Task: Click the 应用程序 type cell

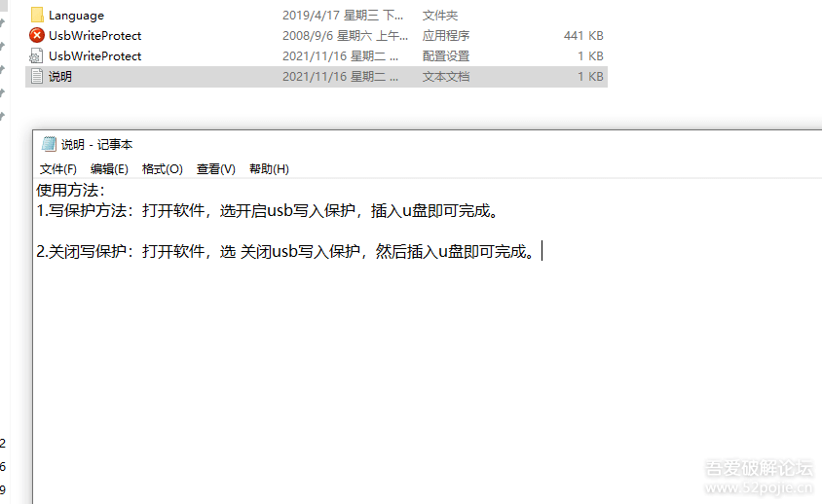Action: (x=446, y=36)
